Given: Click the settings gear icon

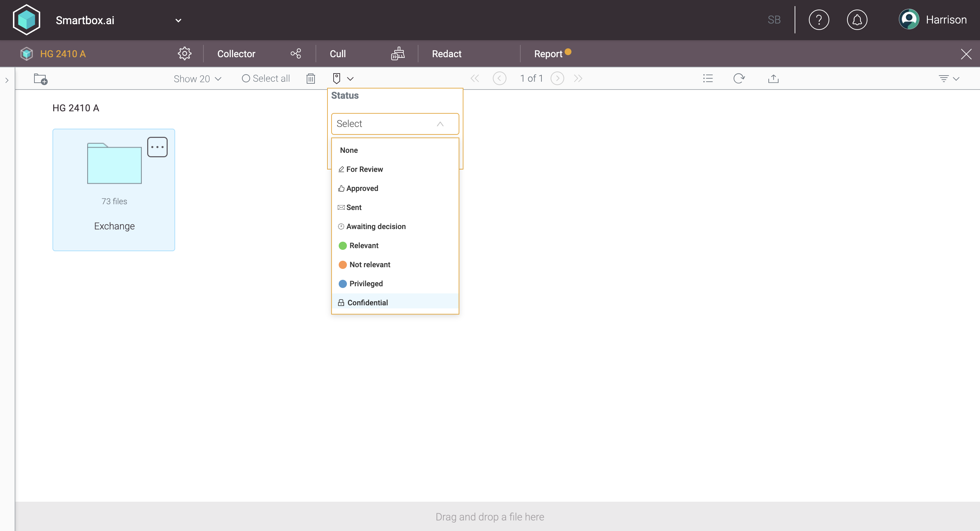Looking at the screenshot, I should point(184,53).
